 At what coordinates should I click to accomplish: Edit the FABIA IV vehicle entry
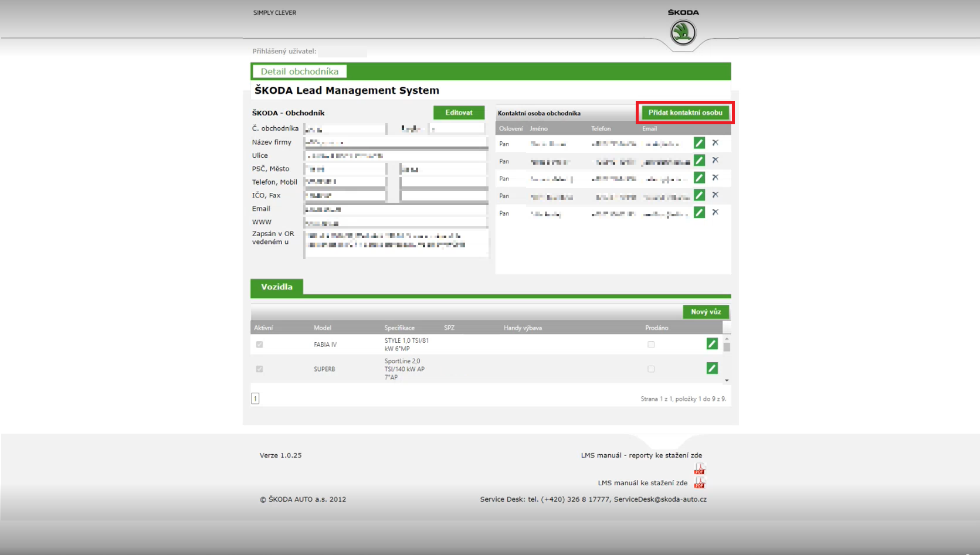click(x=711, y=344)
